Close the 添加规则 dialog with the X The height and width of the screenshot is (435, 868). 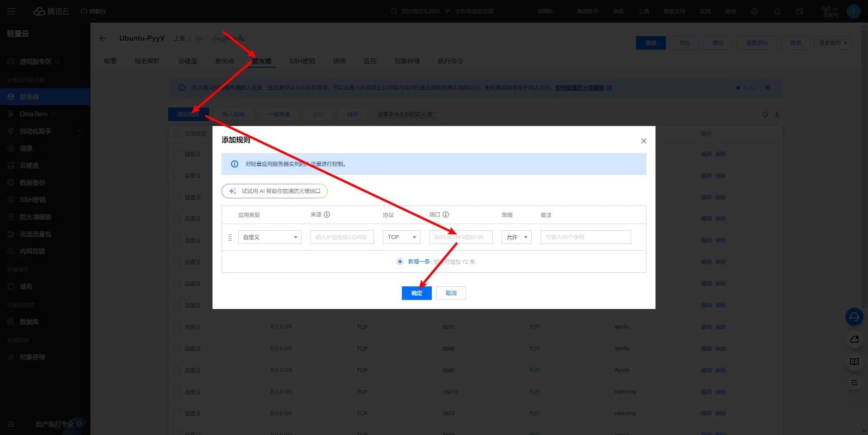pyautogui.click(x=644, y=141)
